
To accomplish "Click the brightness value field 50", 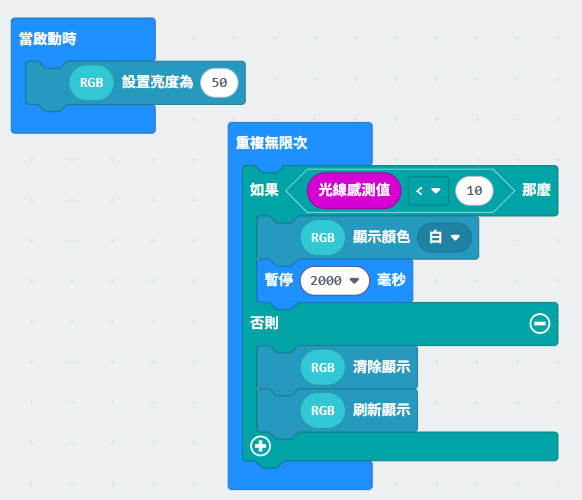I will click(219, 82).
